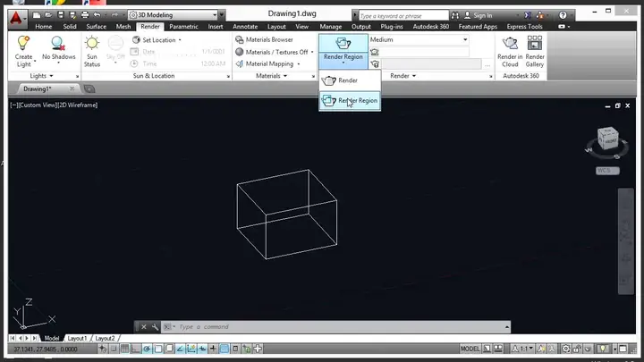Click the render output file name field
Screen dimensions: 644x362
(x=431, y=64)
